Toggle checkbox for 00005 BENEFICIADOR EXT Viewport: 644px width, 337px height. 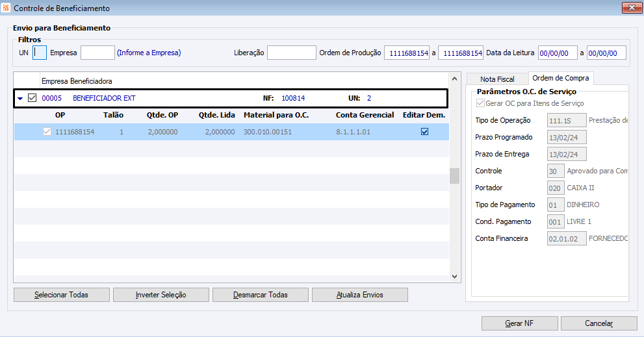pos(32,97)
